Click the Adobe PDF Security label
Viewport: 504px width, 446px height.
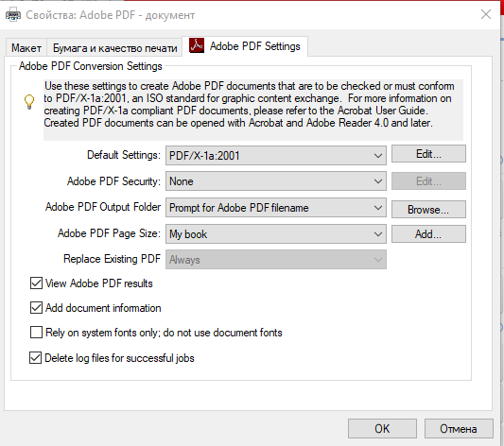click(113, 181)
